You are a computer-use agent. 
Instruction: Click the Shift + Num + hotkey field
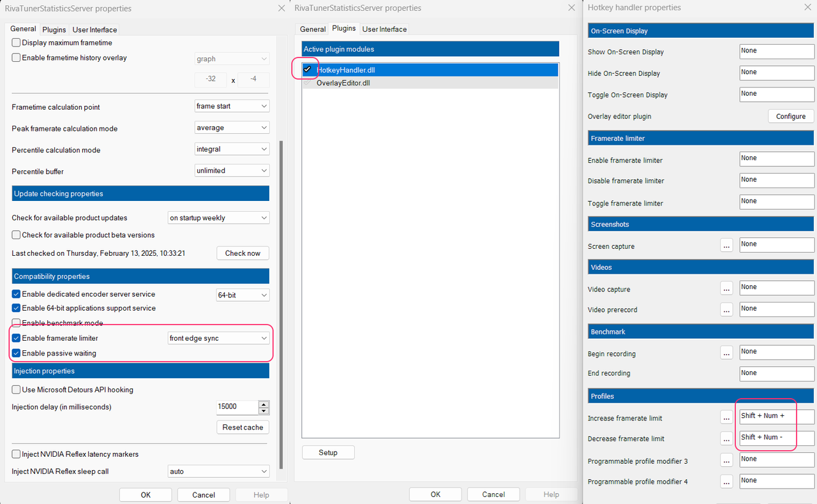777,417
